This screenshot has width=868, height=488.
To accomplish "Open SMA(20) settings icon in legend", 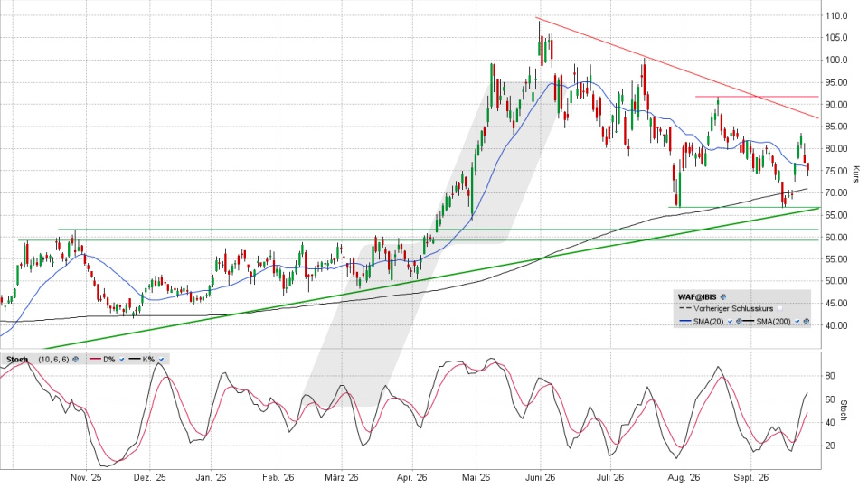I will coord(739,322).
